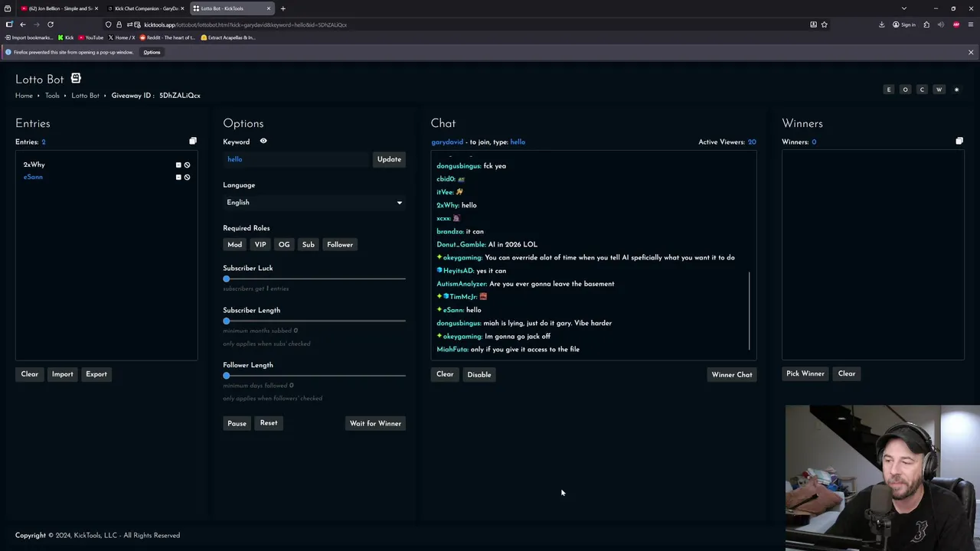Dismiss the pop-up blocked notification bar
This screenshot has height=551, width=980.
pos(971,52)
